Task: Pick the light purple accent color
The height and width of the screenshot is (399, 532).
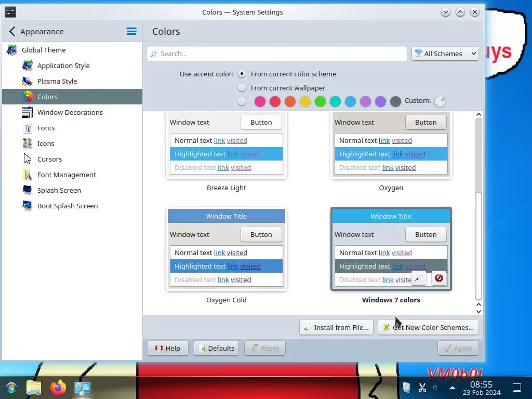Action: click(x=365, y=101)
